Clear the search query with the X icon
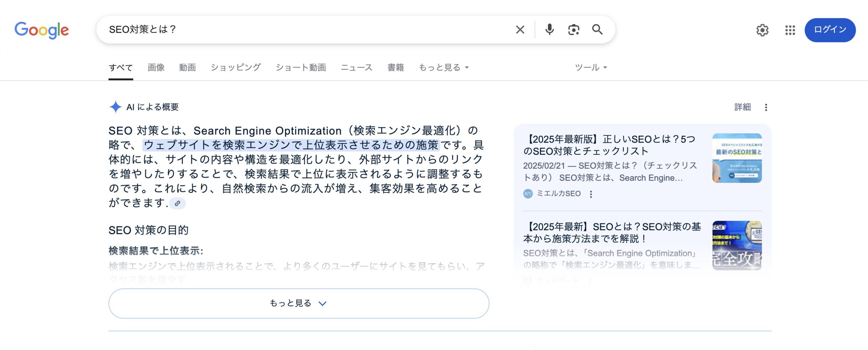The image size is (868, 350). (x=519, y=30)
